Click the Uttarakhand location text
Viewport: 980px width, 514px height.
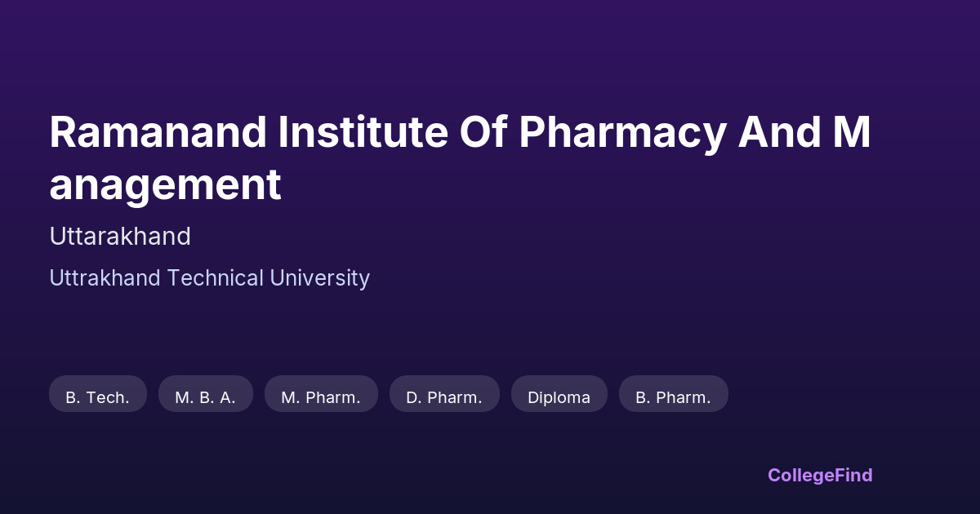click(120, 237)
